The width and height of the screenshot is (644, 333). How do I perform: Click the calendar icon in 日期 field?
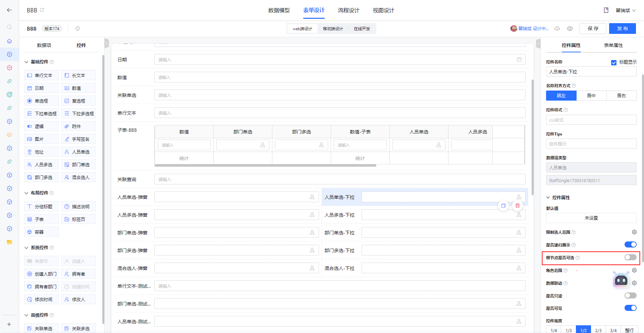(x=519, y=59)
